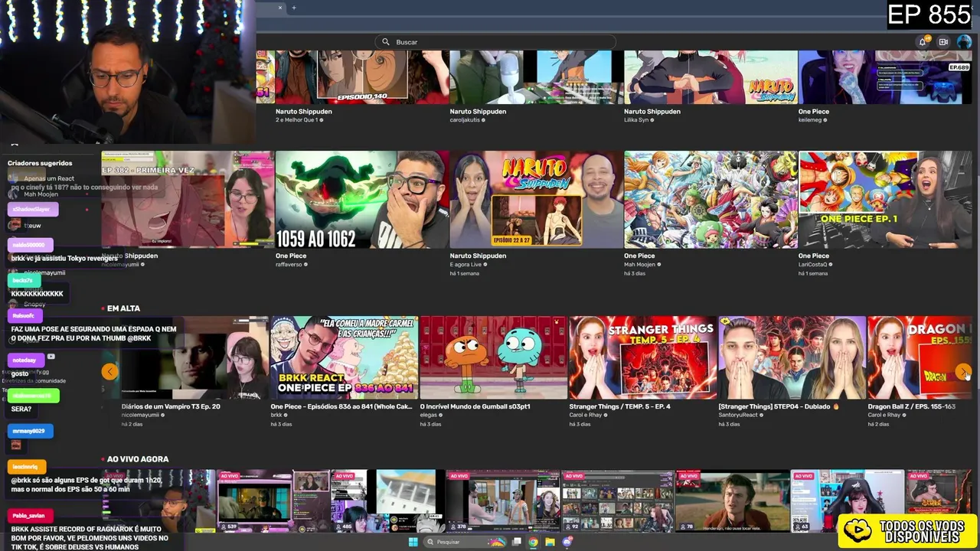Visit the LariCostaQ channel link
This screenshot has height=551, width=980.
point(813,265)
